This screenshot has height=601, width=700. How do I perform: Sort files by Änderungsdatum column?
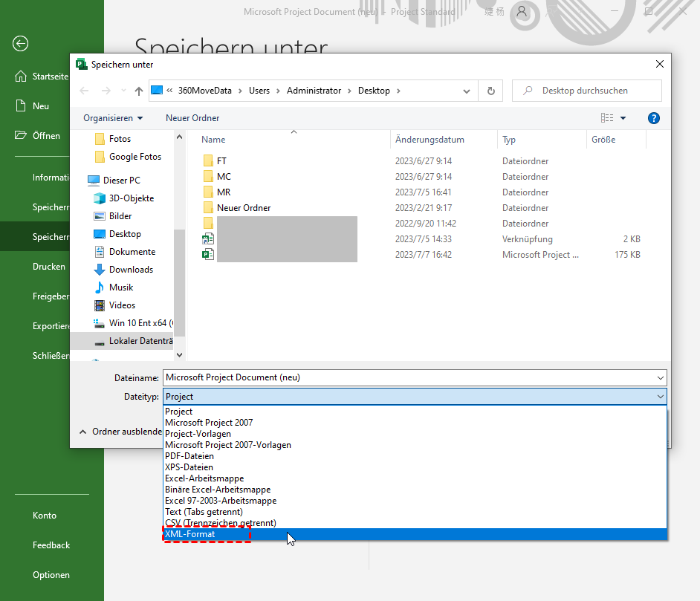point(430,140)
